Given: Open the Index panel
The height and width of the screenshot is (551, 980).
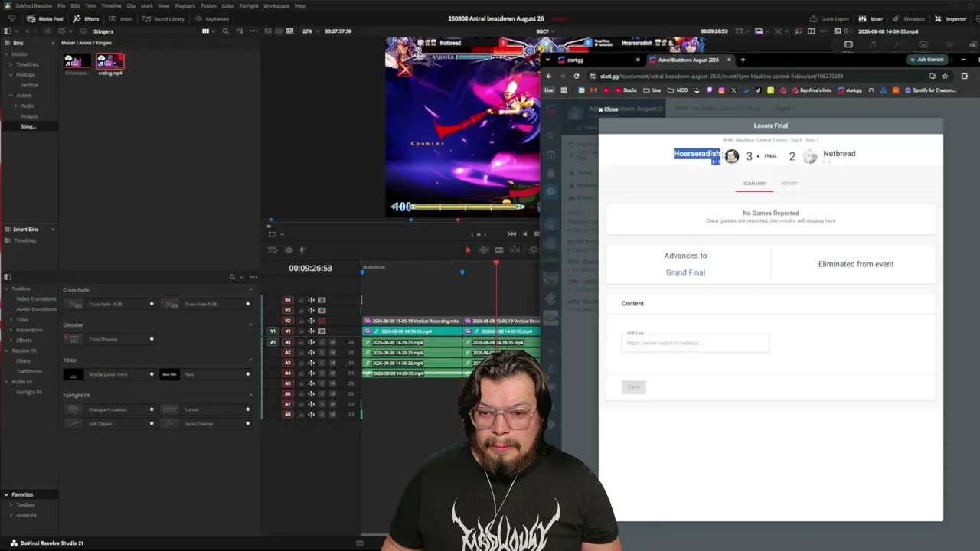Looking at the screenshot, I should pos(122,18).
